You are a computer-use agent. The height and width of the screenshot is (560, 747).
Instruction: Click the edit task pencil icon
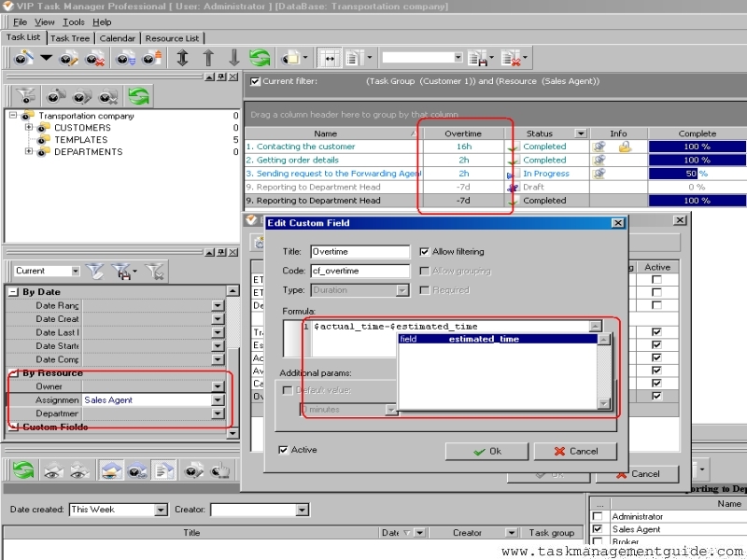pos(68,59)
